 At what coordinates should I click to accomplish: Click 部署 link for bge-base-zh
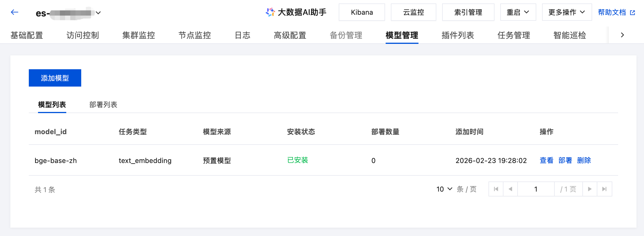click(x=565, y=160)
